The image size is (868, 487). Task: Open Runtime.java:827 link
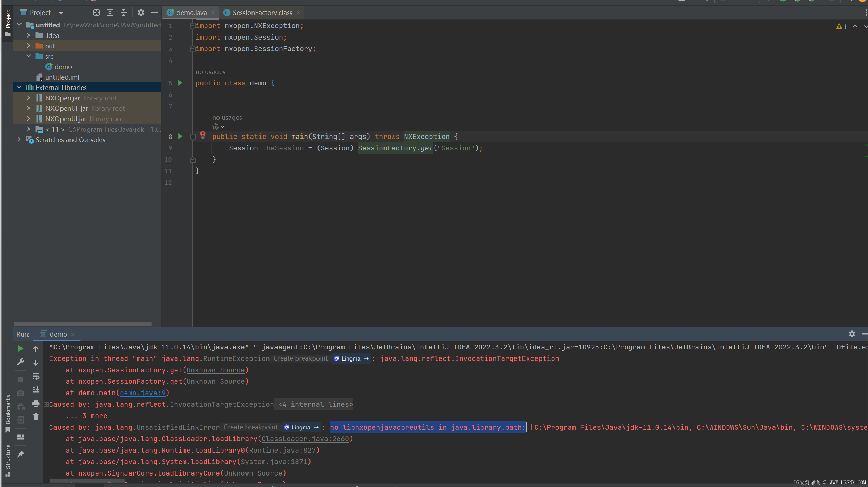(x=282, y=450)
